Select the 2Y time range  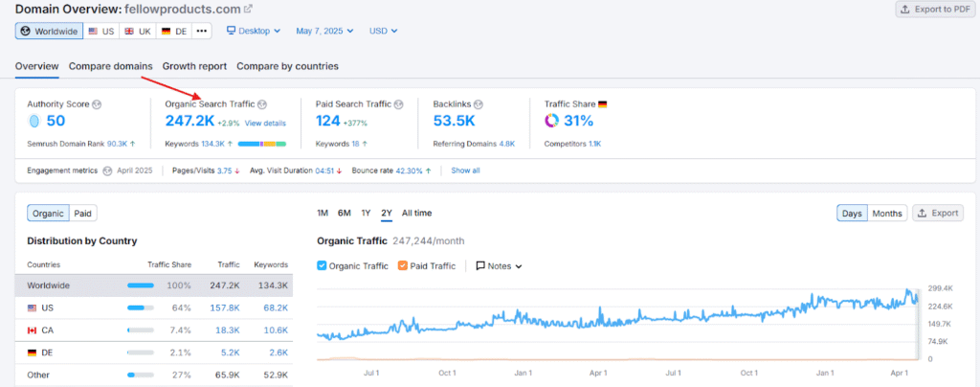[x=387, y=214]
